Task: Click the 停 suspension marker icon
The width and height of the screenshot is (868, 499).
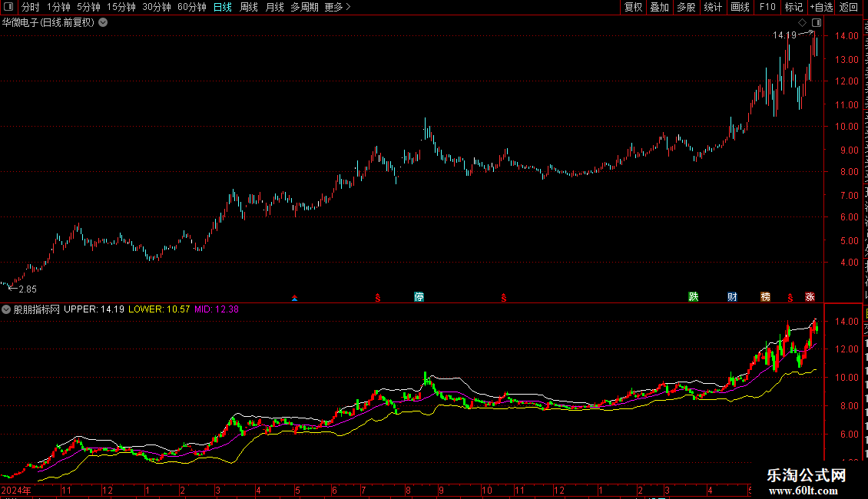Action: click(419, 297)
